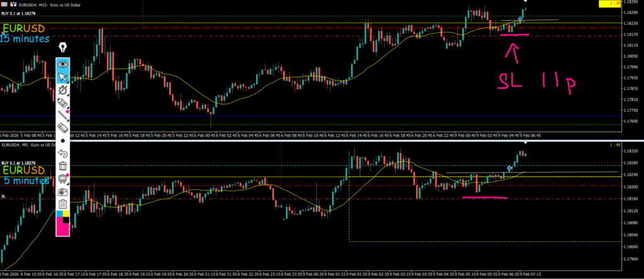The height and width of the screenshot is (279, 644).
Task: Click the whiteboard icon above the camera
Action: tap(63, 179)
